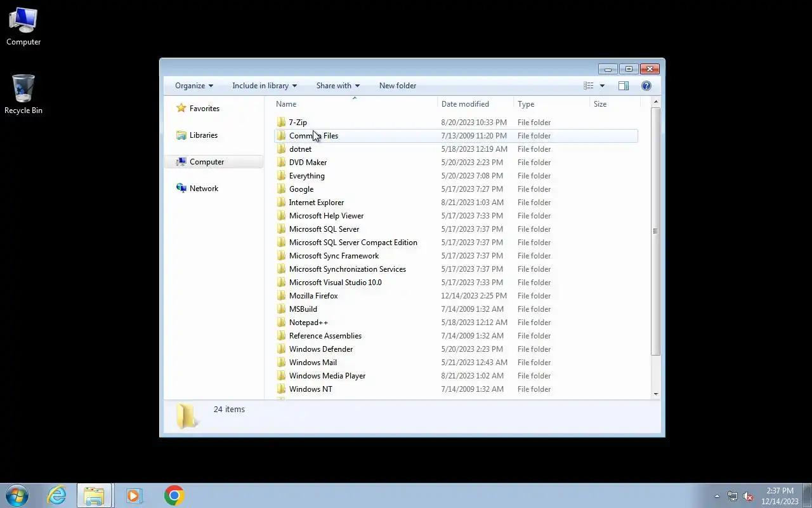Open the Recycle Bin desktop icon
Viewport: 812px width, 508px height.
[x=23, y=95]
